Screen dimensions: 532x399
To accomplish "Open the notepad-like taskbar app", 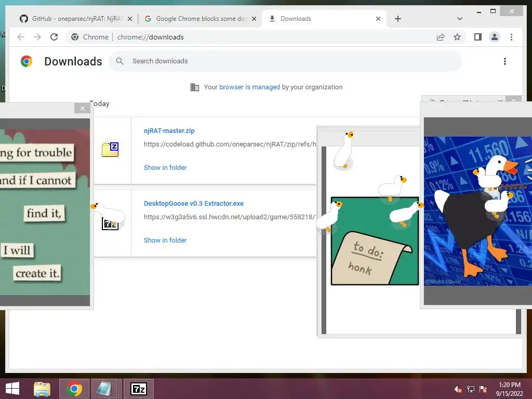I will (x=104, y=389).
